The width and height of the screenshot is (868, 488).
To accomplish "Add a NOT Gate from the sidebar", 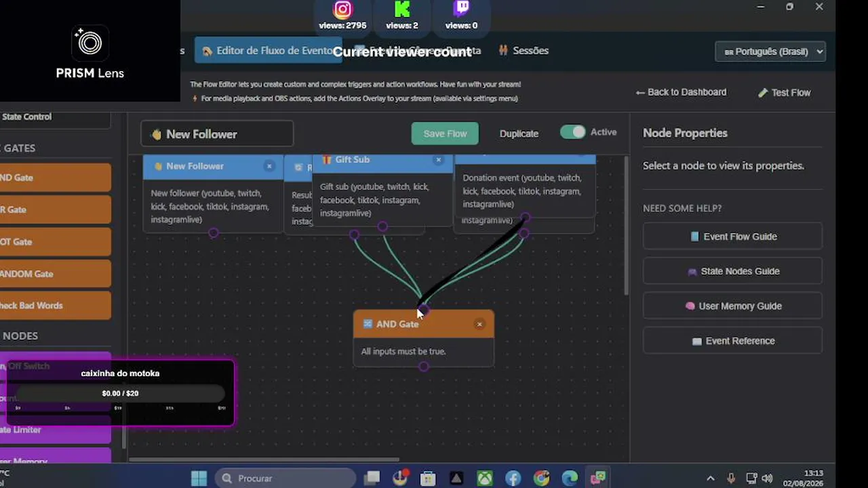I will [56, 241].
